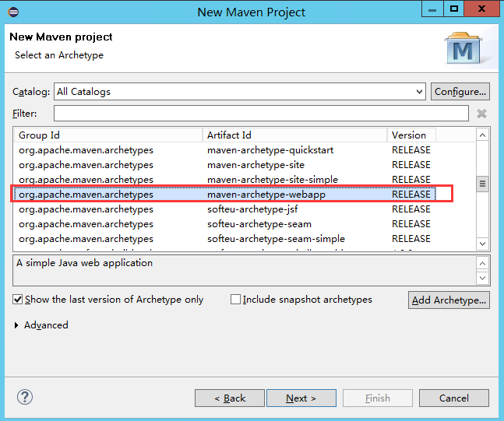This screenshot has width=504, height=421.
Task: Sort by the Version column header
Action: pos(411,135)
